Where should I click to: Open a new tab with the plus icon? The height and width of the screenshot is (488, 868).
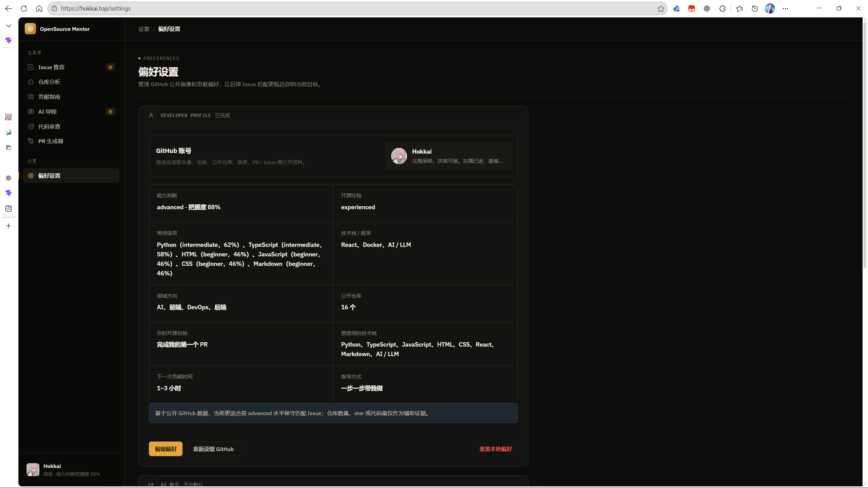pos(8,226)
